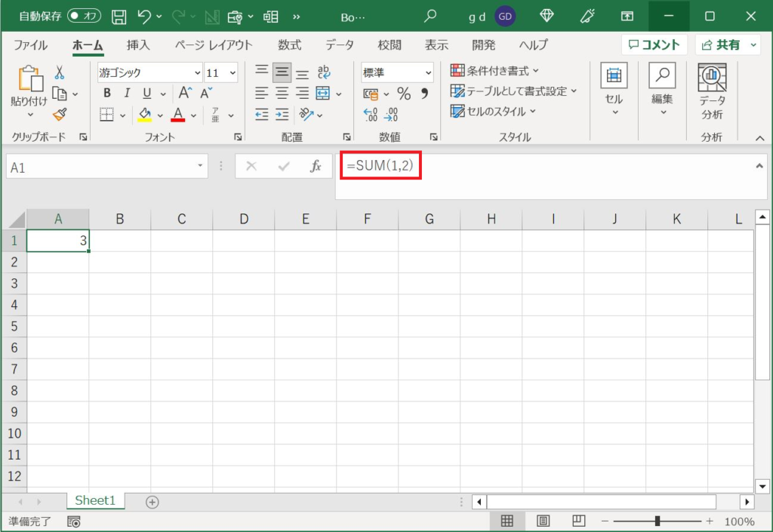Click the zoom slider handle

tap(658, 521)
